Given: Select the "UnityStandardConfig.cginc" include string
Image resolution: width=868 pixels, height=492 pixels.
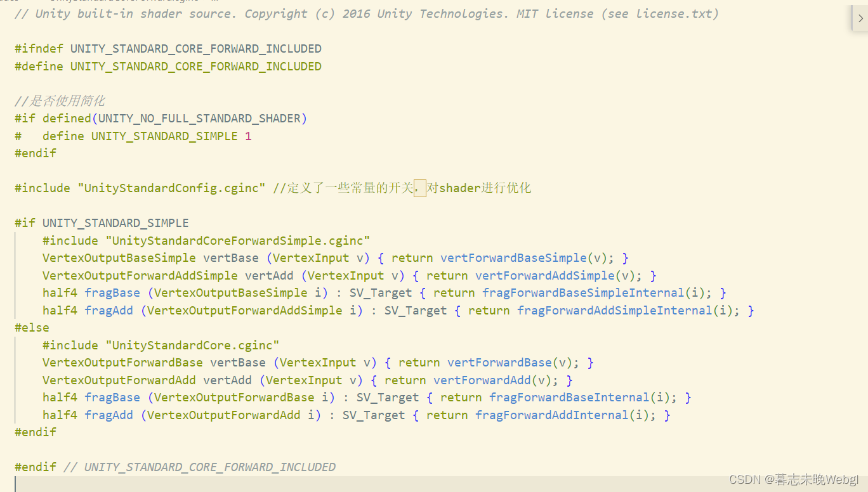Looking at the screenshot, I should point(171,188).
